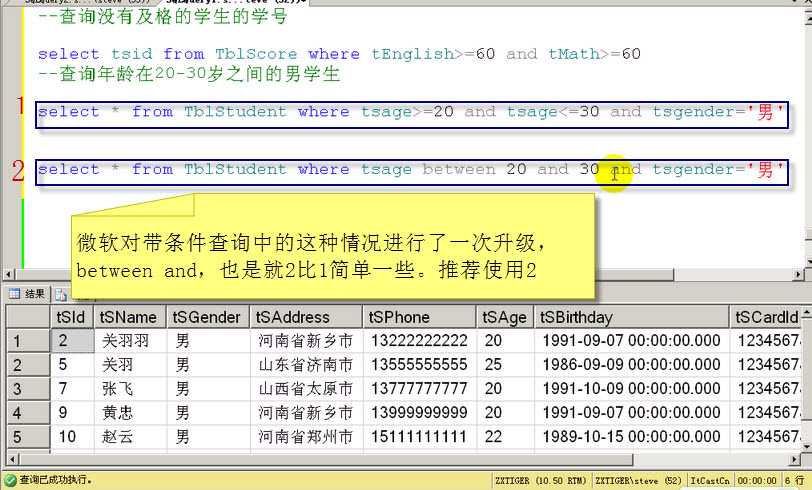812x490 pixels.
Task: Click the phone cell 13555555555
Action: coord(419,365)
